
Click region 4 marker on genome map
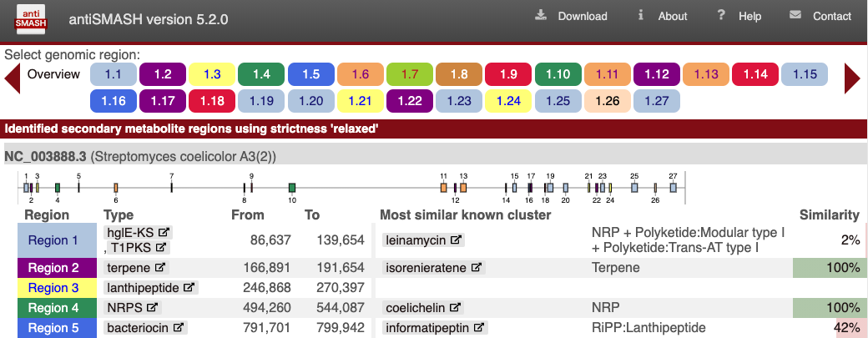[x=58, y=188]
